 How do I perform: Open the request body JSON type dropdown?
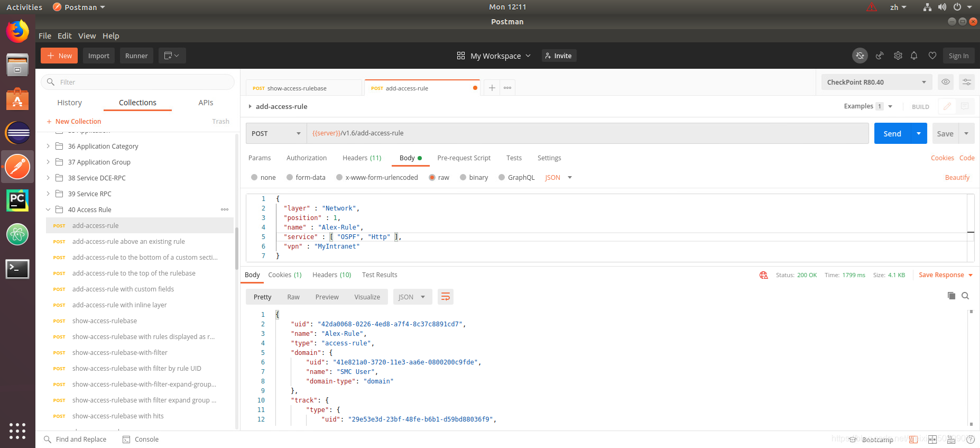pos(559,178)
